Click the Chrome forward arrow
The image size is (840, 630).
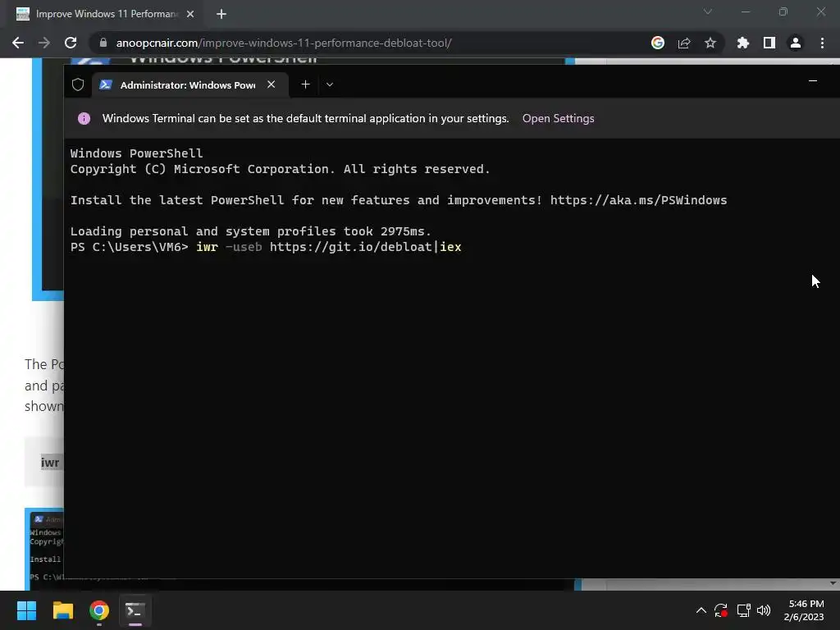[x=44, y=43]
